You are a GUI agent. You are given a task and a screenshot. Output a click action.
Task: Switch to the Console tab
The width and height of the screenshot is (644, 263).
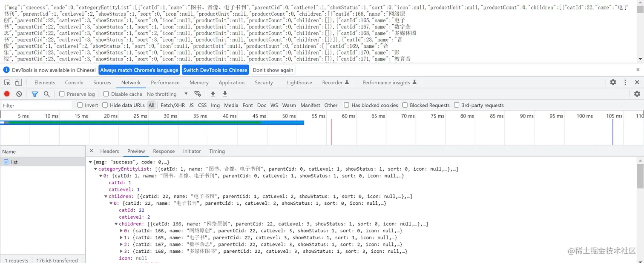point(74,83)
